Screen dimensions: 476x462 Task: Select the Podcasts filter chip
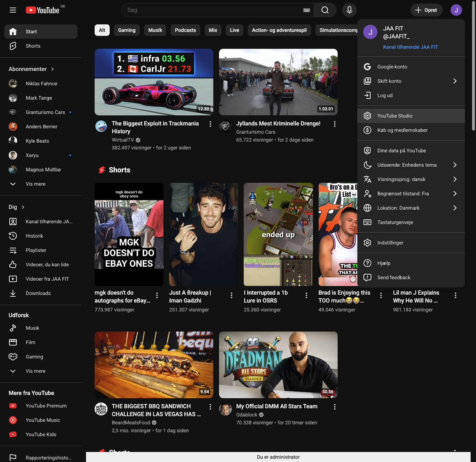coord(185,30)
